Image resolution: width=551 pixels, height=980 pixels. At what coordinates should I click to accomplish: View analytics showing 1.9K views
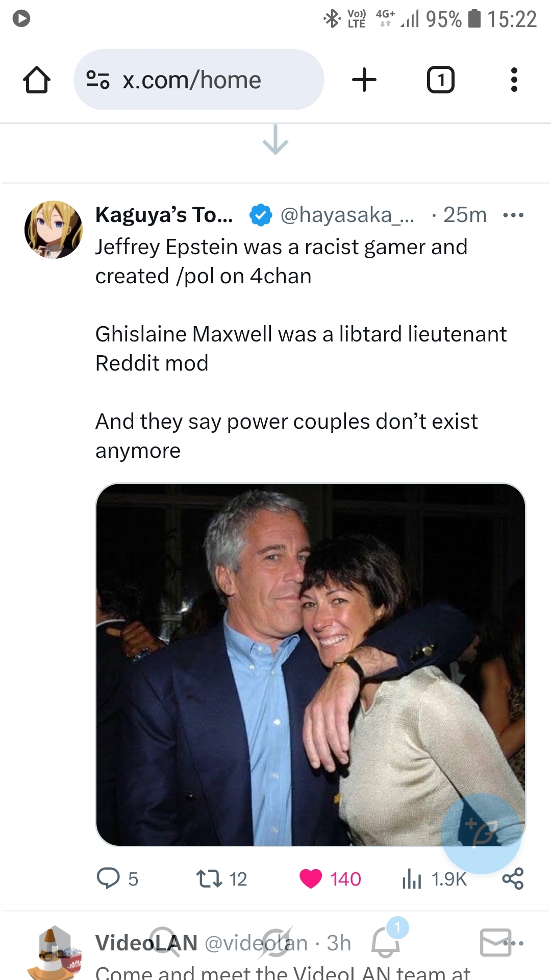pos(412,878)
